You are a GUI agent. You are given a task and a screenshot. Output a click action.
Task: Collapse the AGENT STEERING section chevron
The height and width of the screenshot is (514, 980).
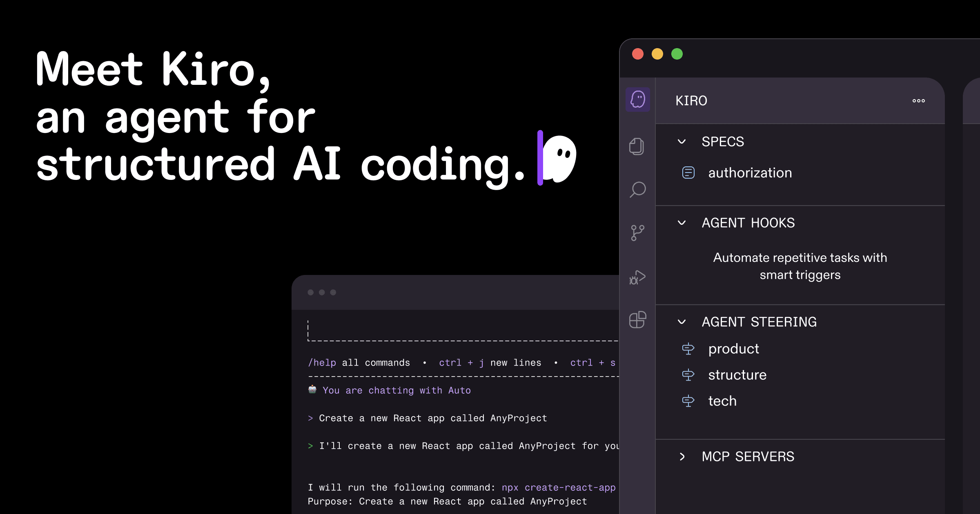pos(682,322)
